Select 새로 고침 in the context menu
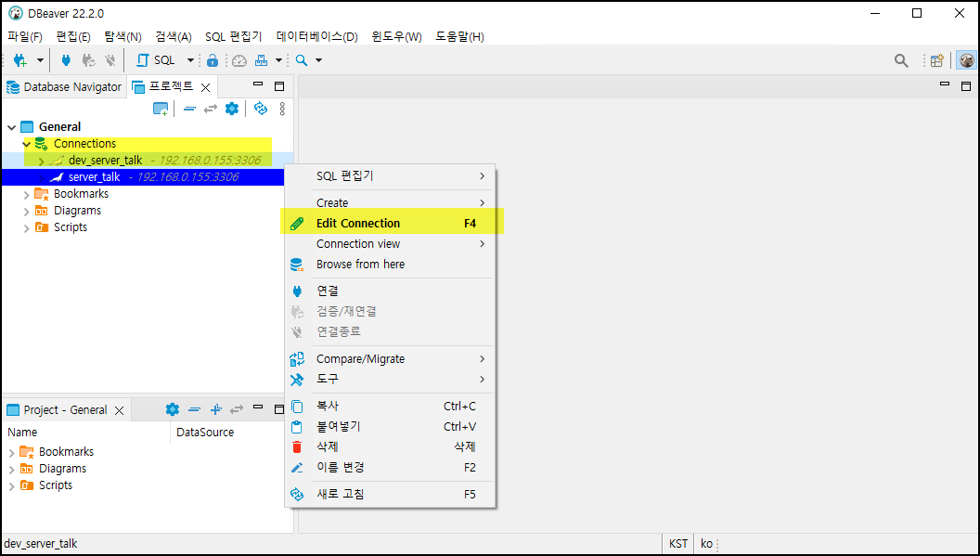 click(x=390, y=494)
